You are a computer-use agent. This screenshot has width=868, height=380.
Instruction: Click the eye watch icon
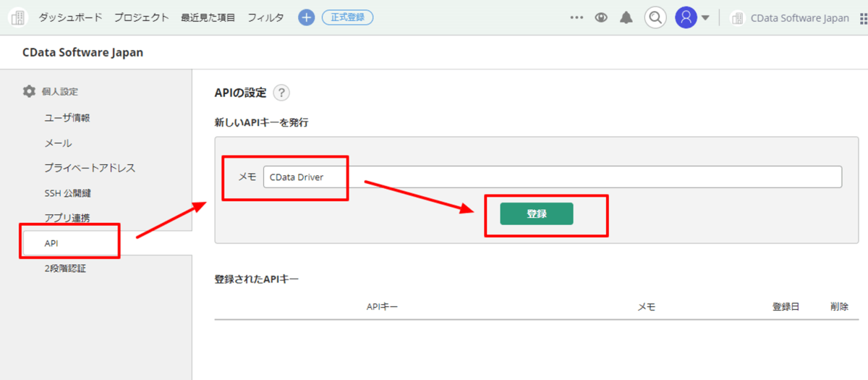click(x=601, y=18)
